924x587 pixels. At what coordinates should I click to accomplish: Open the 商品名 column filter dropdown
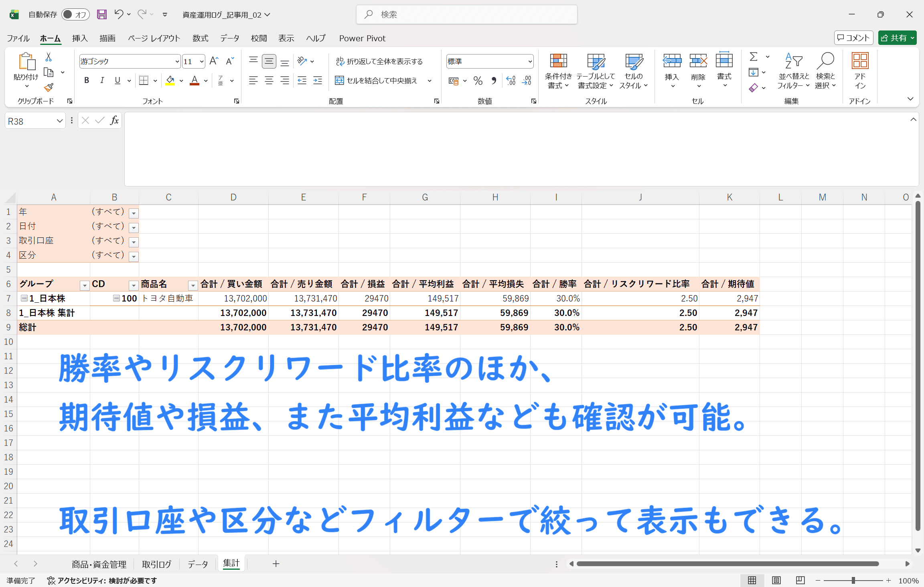pyautogui.click(x=193, y=285)
